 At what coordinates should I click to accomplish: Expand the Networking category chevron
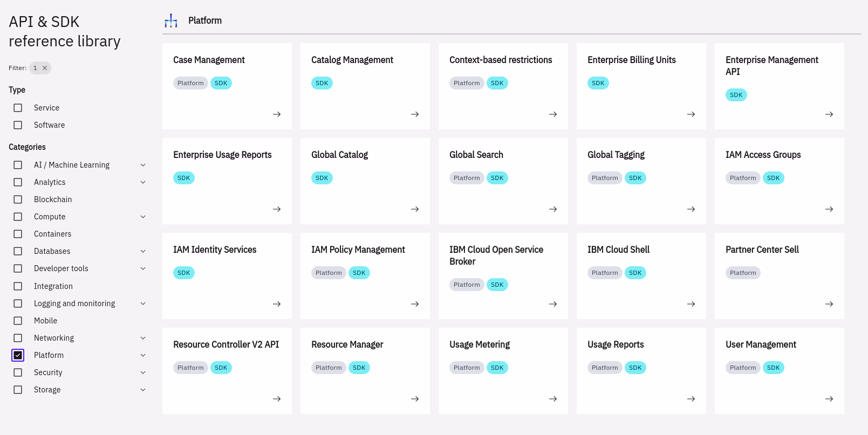(143, 338)
